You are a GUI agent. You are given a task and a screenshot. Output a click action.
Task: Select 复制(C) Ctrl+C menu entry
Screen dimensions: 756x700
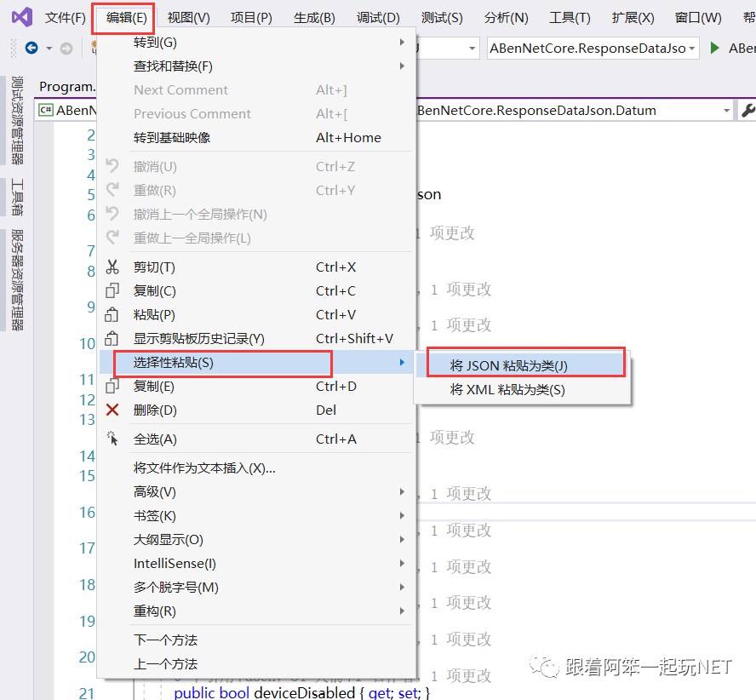pyautogui.click(x=256, y=290)
